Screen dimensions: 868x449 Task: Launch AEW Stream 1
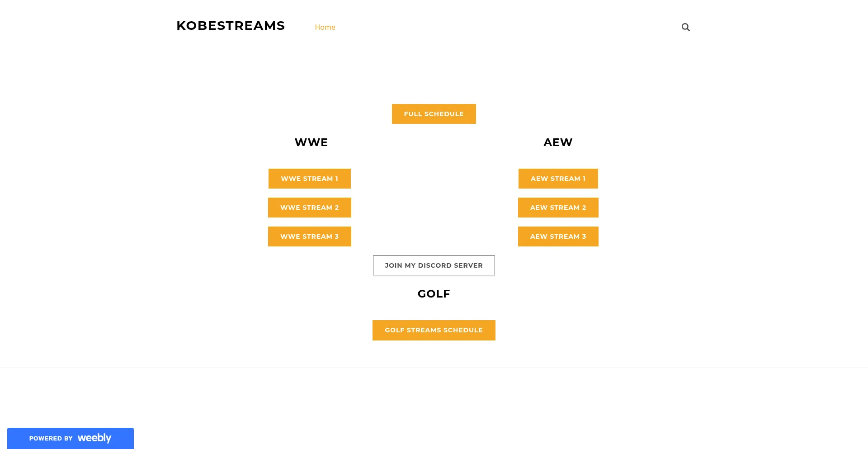(558, 179)
